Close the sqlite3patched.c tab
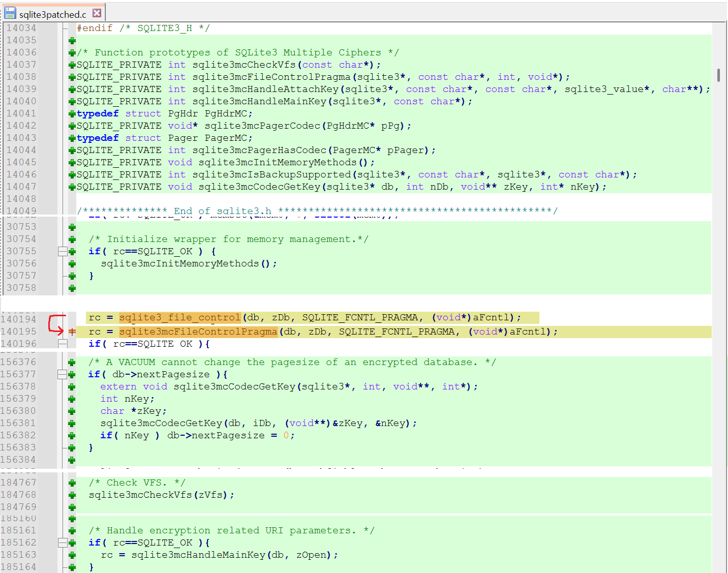The width and height of the screenshot is (728, 573). (x=97, y=13)
